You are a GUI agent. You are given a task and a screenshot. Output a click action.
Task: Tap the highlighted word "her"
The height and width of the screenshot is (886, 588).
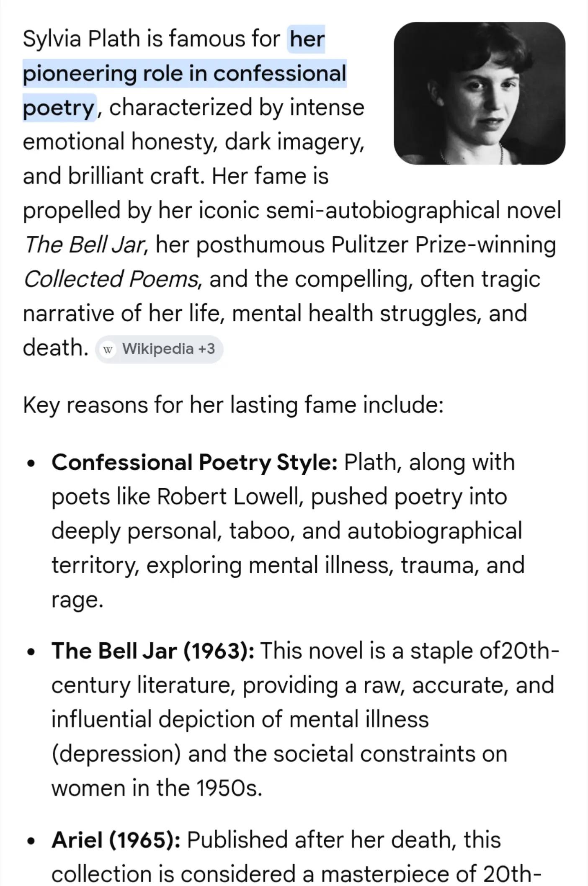click(307, 39)
